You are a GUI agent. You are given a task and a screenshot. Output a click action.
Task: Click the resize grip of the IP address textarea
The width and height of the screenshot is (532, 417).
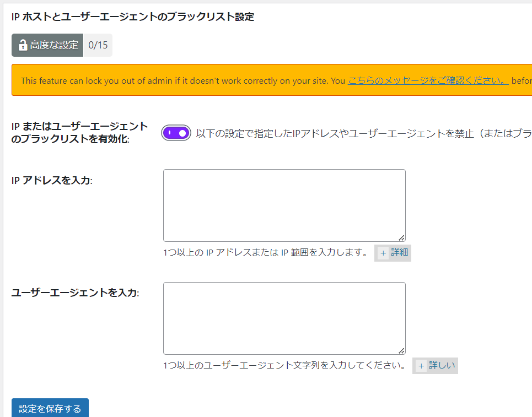point(401,238)
